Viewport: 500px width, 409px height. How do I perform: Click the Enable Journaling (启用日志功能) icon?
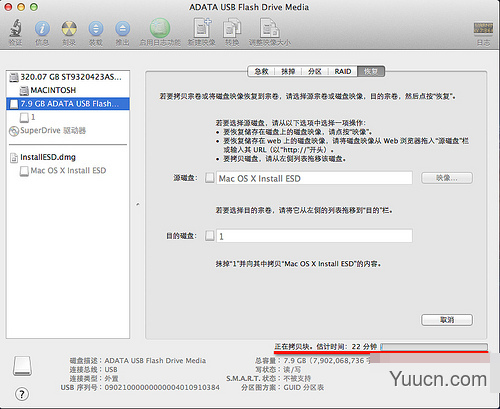click(160, 28)
